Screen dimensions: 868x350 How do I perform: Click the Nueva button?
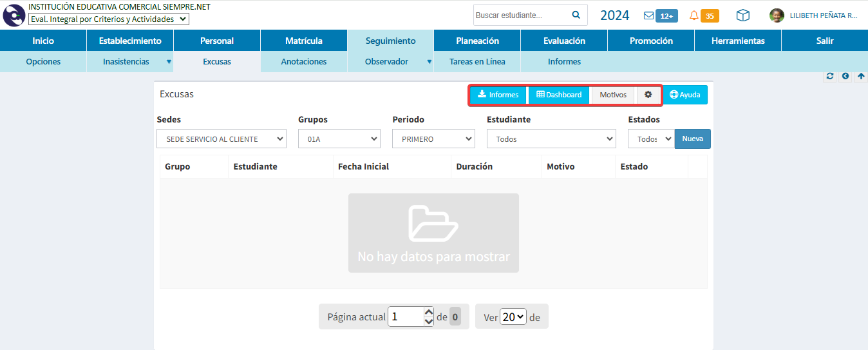click(x=693, y=139)
